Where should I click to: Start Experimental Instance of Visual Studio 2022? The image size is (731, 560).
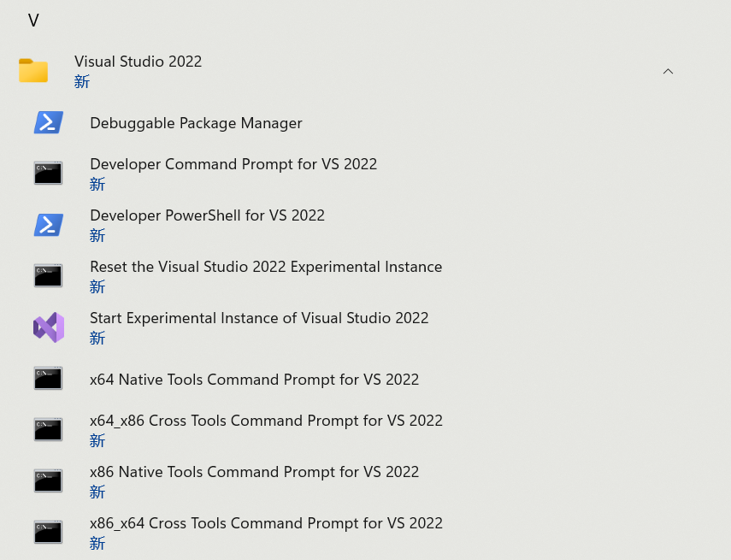tap(259, 318)
